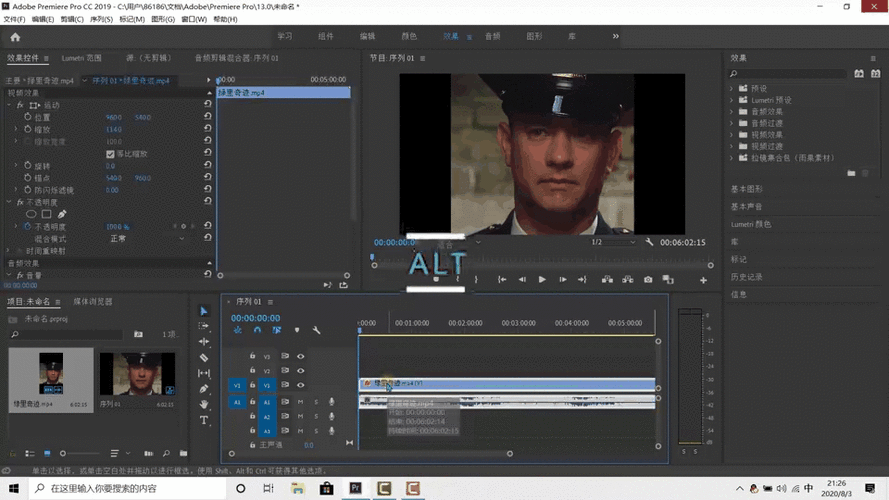Open timeline display settings wrench
Image resolution: width=889 pixels, height=500 pixels.
(316, 330)
